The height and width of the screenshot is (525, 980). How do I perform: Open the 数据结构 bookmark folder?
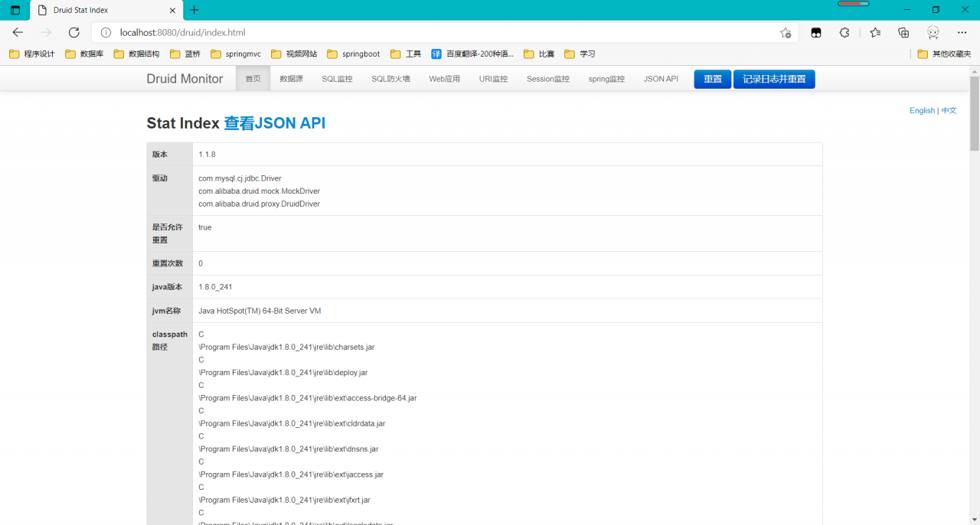[136, 54]
